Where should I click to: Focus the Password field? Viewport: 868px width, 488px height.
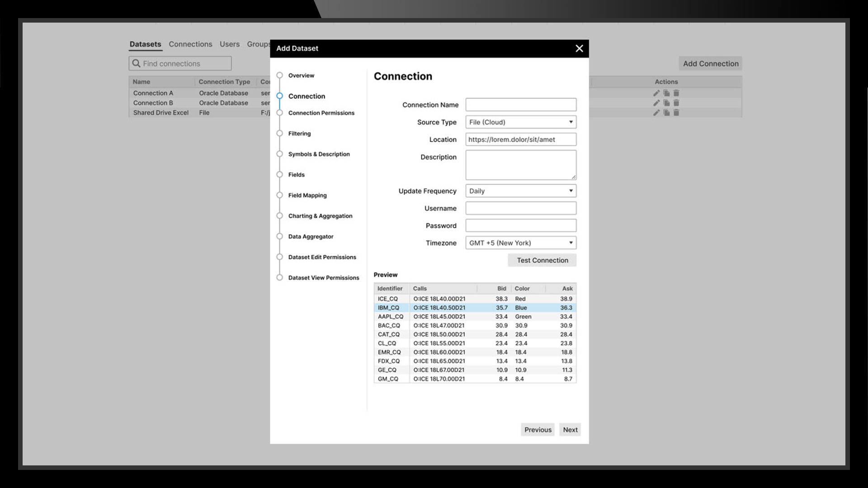click(x=521, y=225)
